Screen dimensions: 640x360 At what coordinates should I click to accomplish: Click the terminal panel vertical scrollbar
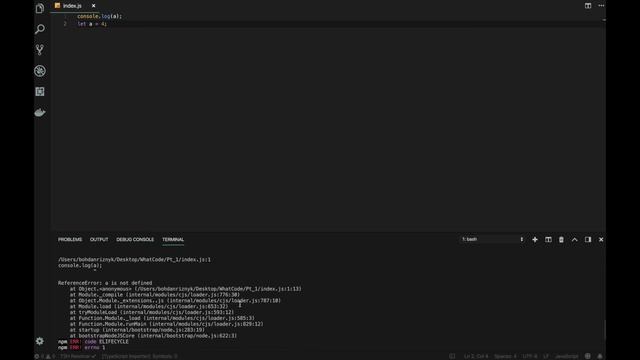click(604, 330)
